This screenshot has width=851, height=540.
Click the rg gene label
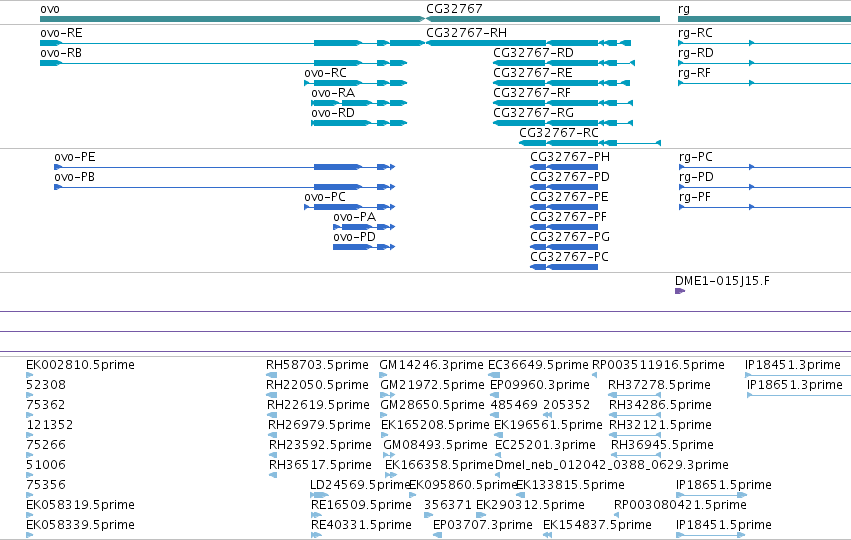(x=684, y=9)
